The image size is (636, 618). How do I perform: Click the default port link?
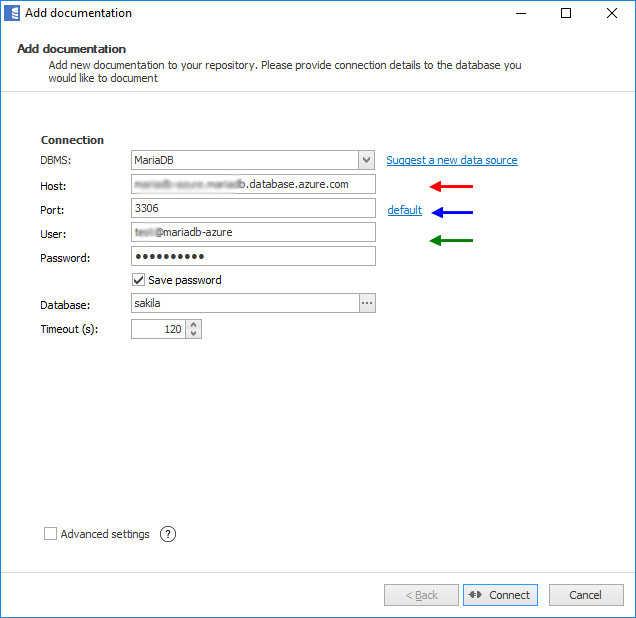pos(405,210)
